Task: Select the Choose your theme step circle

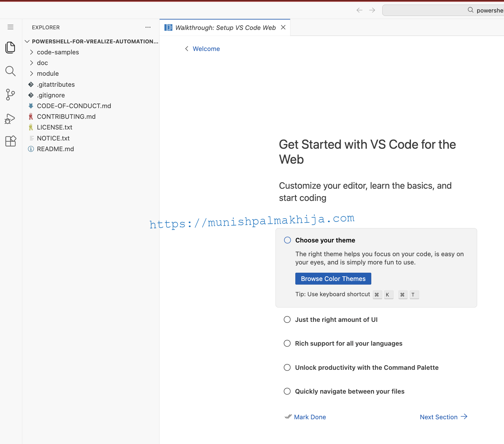Action: pos(287,240)
